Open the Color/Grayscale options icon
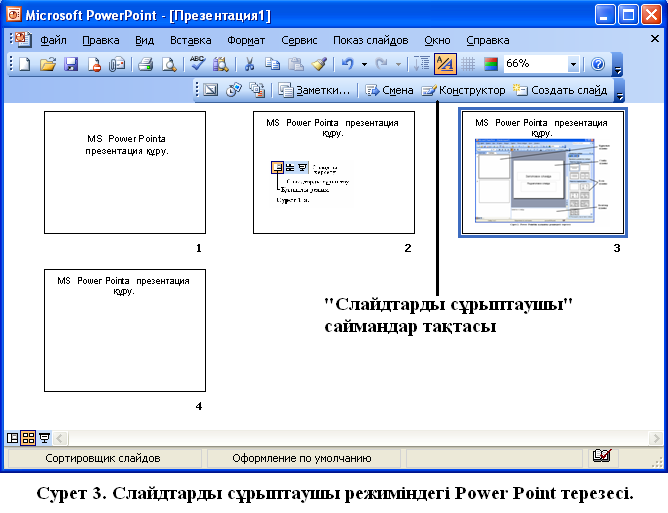Screen dimensions: 668x513 (491, 64)
